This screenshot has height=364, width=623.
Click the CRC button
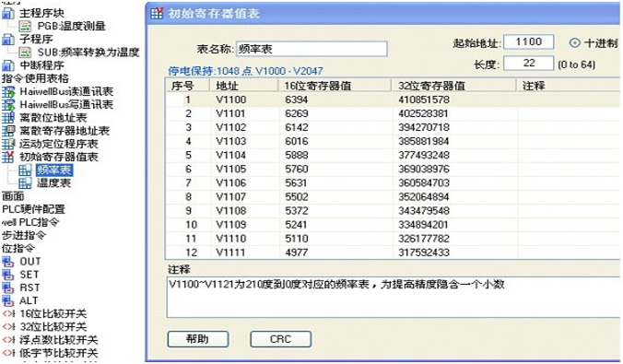280,339
